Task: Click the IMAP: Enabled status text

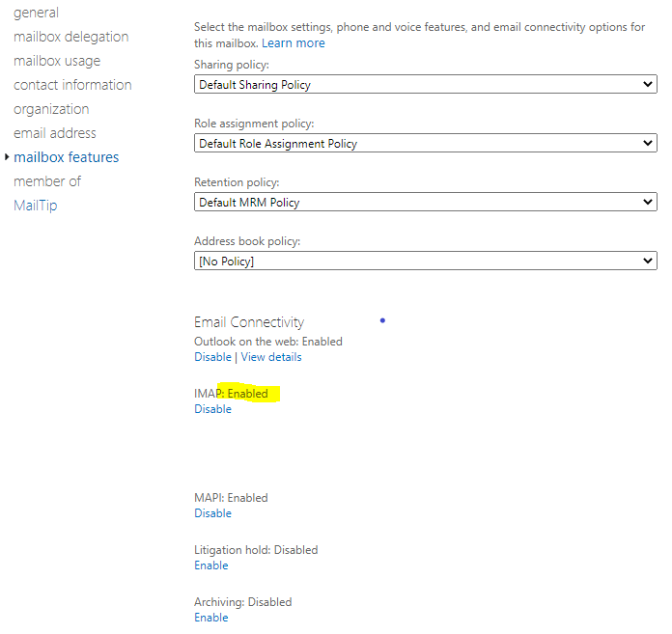Action: click(231, 394)
